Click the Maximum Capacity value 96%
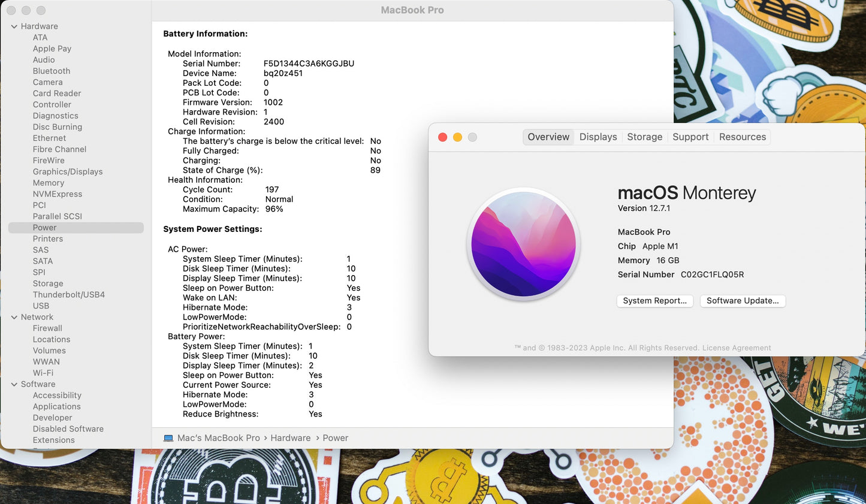Image resolution: width=866 pixels, height=504 pixels. 274,209
